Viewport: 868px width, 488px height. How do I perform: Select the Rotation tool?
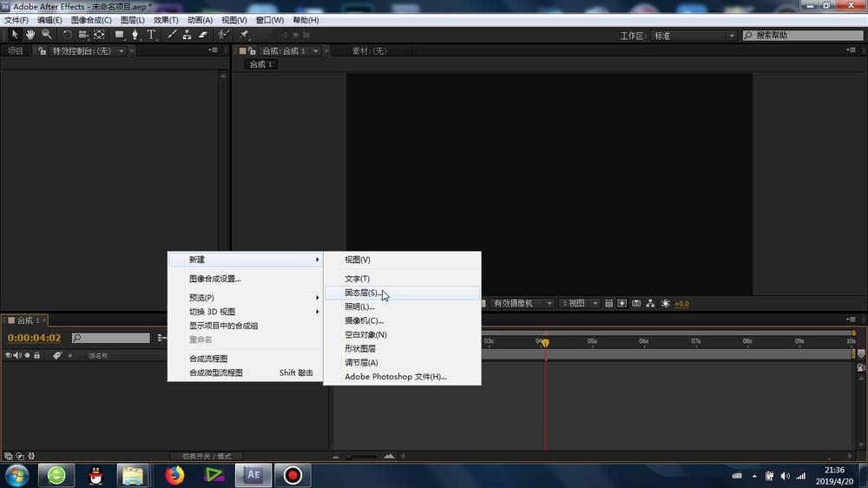pos(67,35)
